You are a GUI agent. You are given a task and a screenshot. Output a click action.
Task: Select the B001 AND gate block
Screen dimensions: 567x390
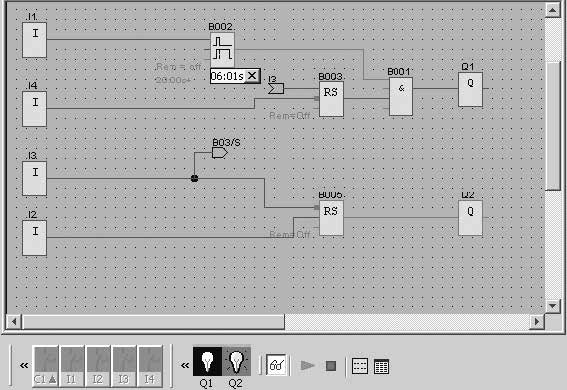click(401, 97)
